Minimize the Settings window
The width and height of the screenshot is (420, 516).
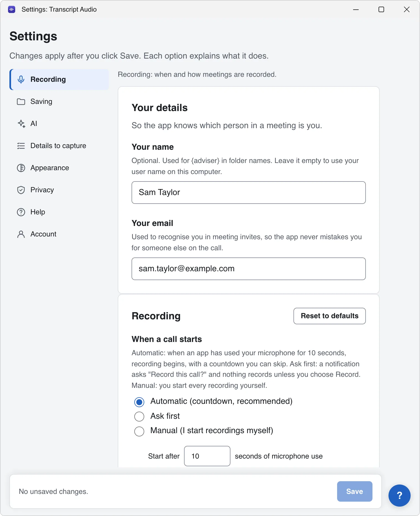click(356, 9)
